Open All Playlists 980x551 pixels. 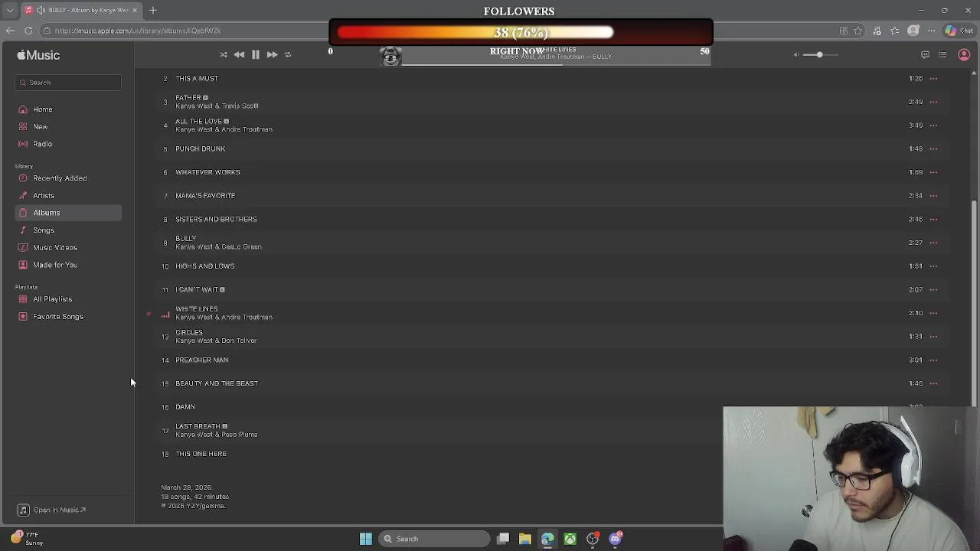(68, 299)
